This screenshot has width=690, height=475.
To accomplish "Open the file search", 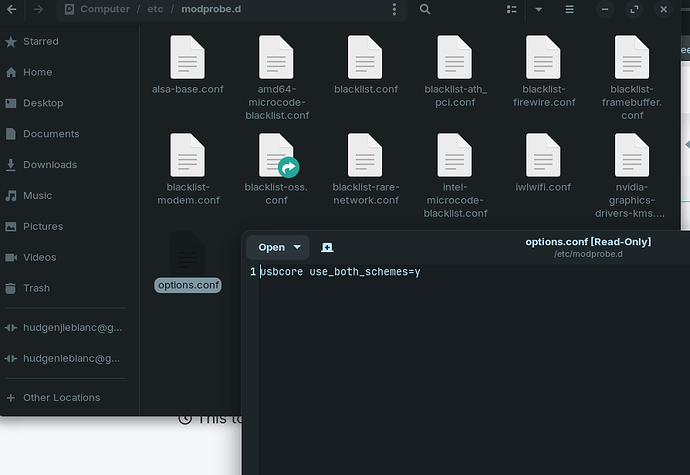I will pyautogui.click(x=425, y=9).
